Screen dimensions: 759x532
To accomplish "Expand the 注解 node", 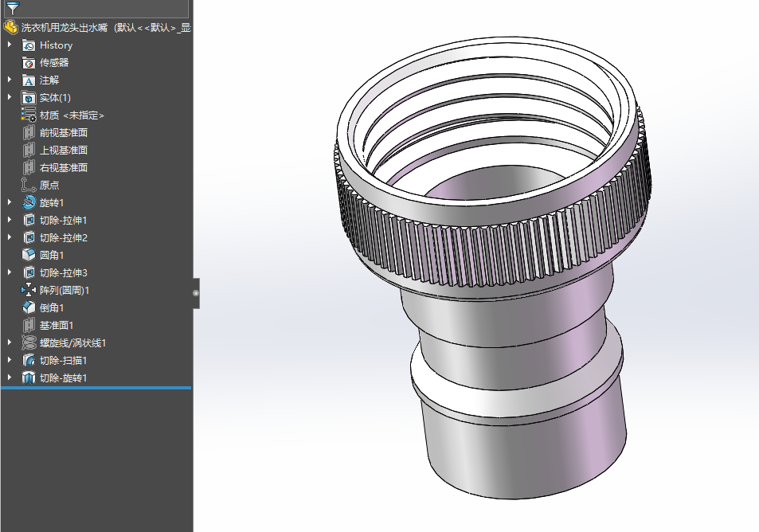I will [10, 80].
